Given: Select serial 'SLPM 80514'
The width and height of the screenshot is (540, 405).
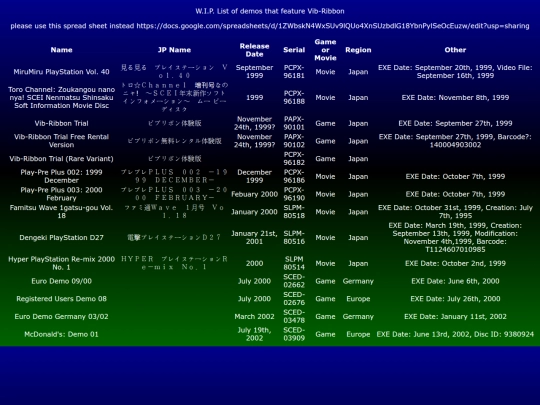Looking at the screenshot, I should click(x=294, y=263).
